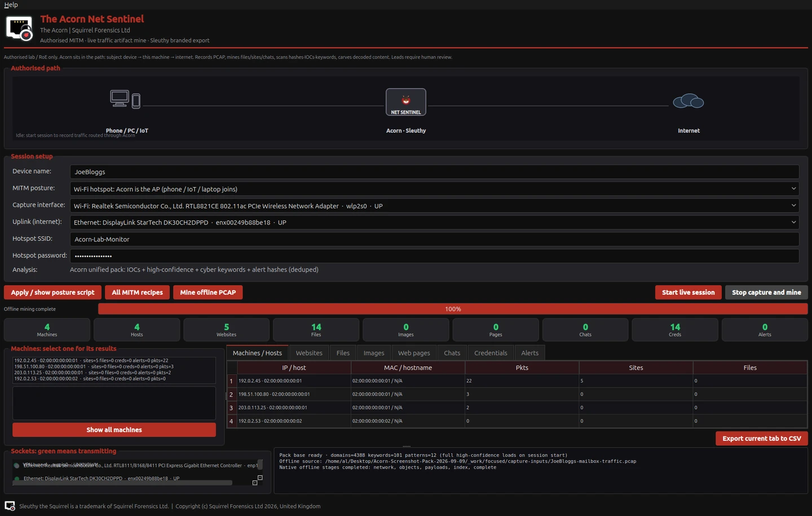Click the NET SENTINEL squirrel icon
Image resolution: width=812 pixels, height=516 pixels.
pyautogui.click(x=406, y=102)
